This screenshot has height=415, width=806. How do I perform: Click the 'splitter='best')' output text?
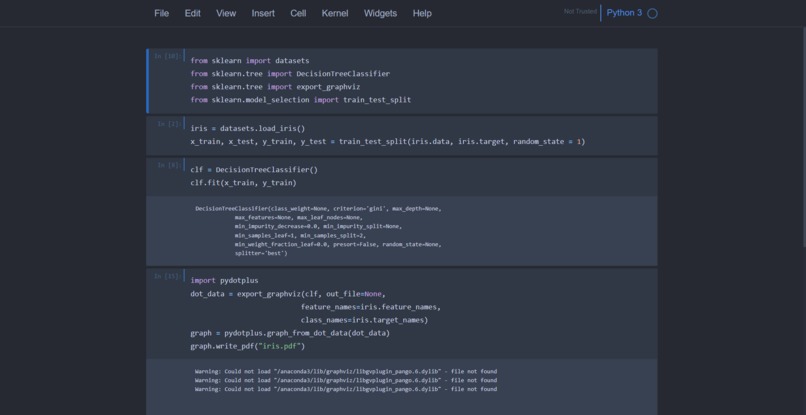click(261, 253)
